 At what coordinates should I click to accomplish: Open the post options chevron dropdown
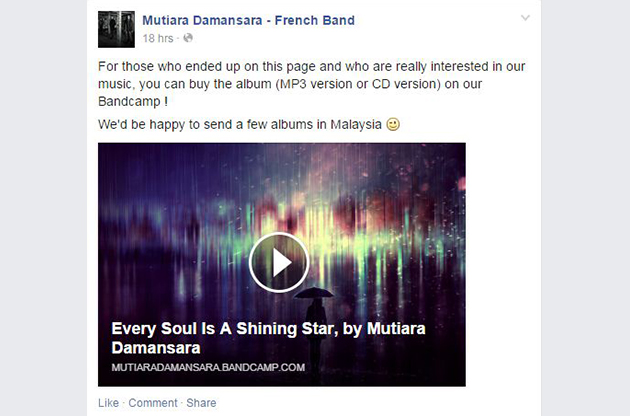(x=525, y=18)
